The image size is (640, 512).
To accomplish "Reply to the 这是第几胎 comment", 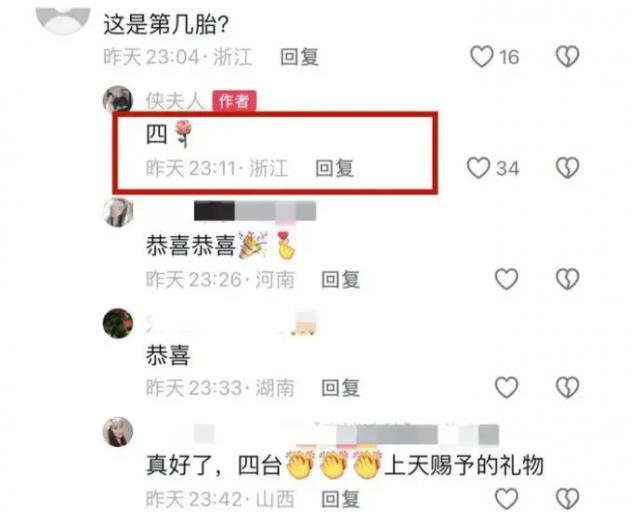I will pos(300,57).
